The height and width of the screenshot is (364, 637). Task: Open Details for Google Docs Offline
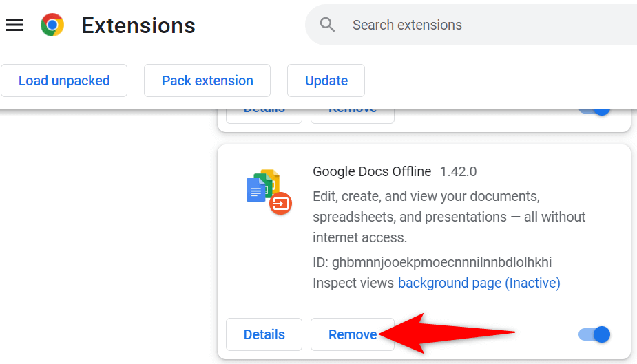click(264, 334)
